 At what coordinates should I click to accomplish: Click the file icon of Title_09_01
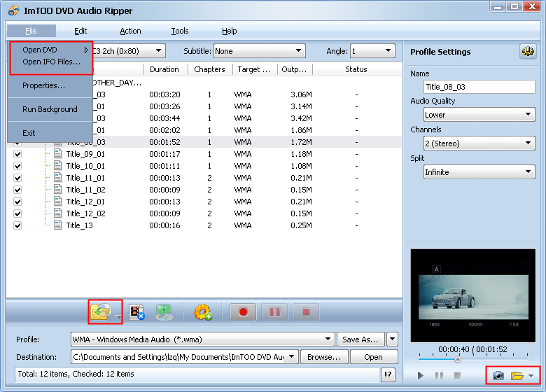pyautogui.click(x=58, y=154)
